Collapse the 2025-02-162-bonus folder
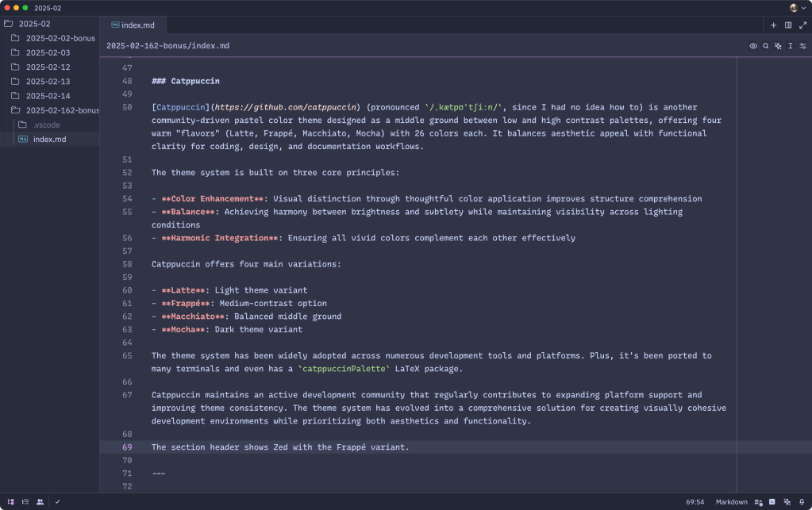 click(x=62, y=110)
